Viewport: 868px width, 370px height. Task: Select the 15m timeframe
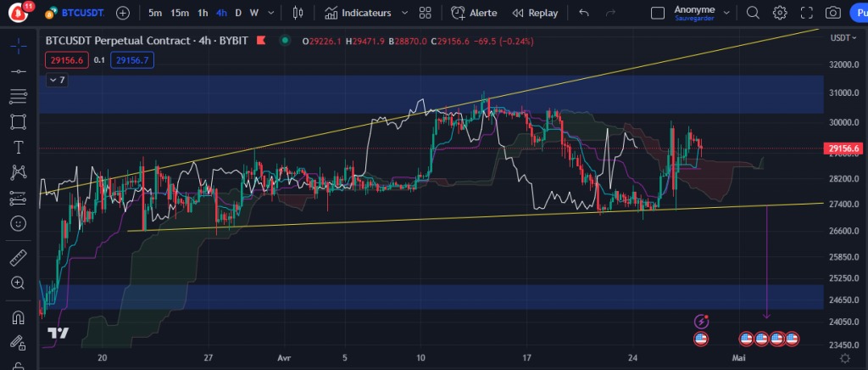click(x=180, y=13)
